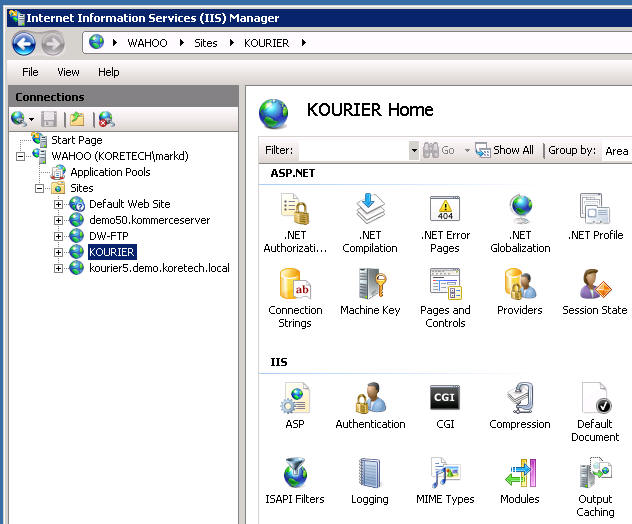Open ISAPI Filters feature

click(x=295, y=480)
